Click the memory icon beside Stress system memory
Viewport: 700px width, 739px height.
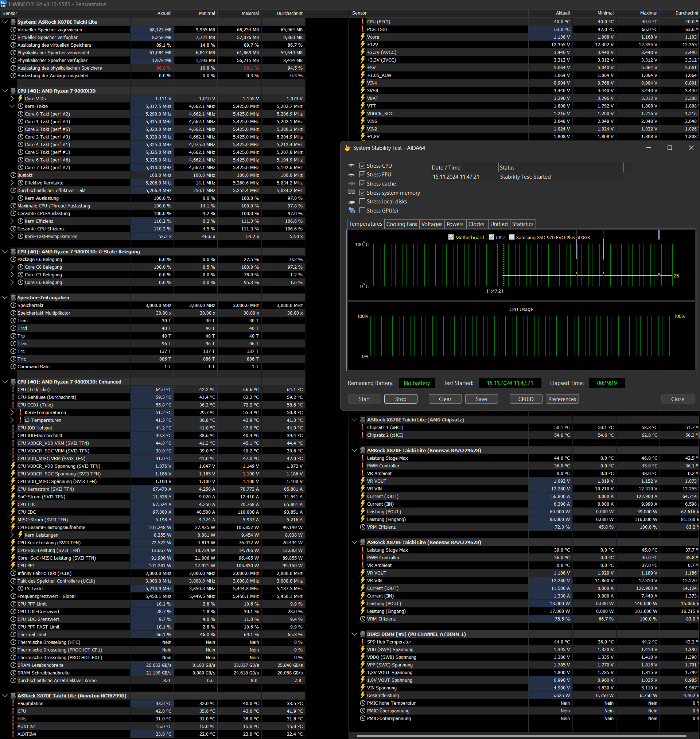tap(351, 192)
